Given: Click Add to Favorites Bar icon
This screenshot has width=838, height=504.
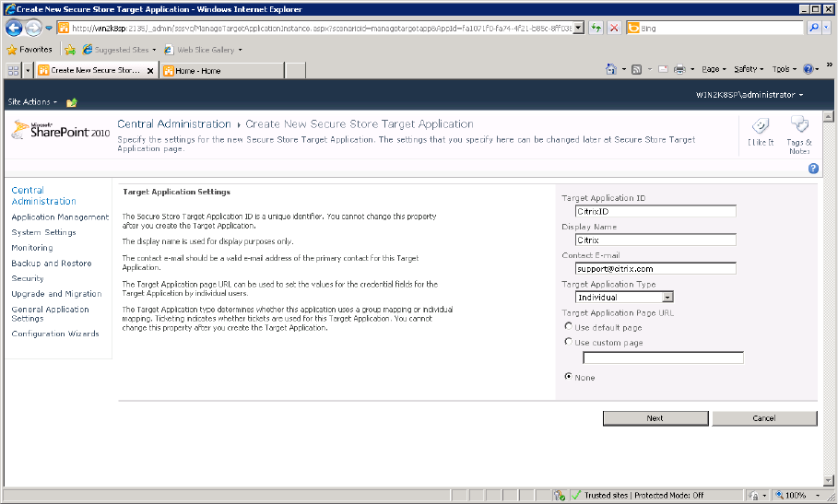Looking at the screenshot, I should (70, 50).
